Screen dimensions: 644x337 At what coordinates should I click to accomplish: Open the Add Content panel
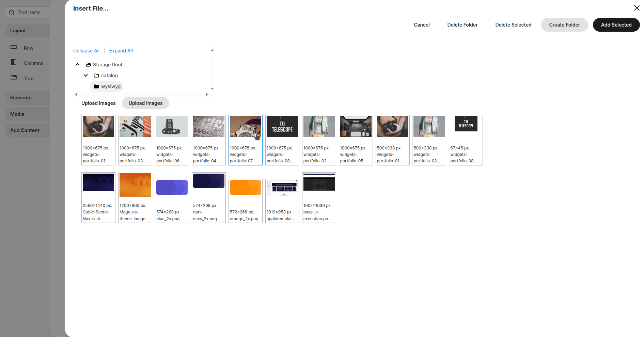coord(25,130)
